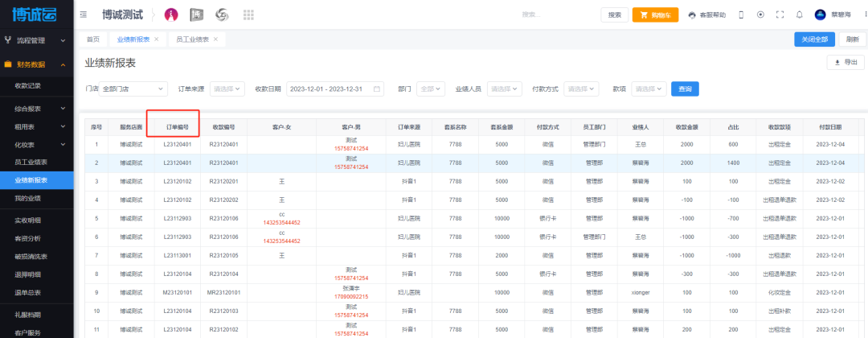Switch to the 首页 tab
Screen dimensions: 868x338
pyautogui.click(x=93, y=39)
